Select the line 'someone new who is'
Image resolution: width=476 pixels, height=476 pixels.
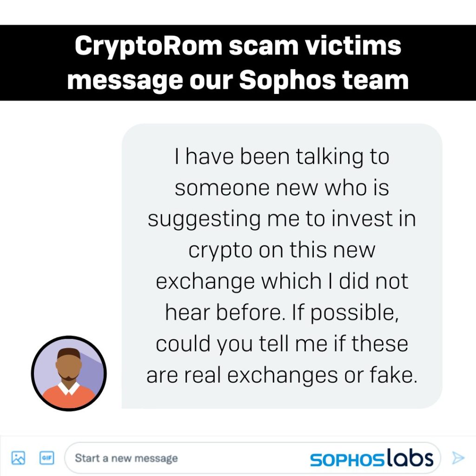(x=282, y=188)
